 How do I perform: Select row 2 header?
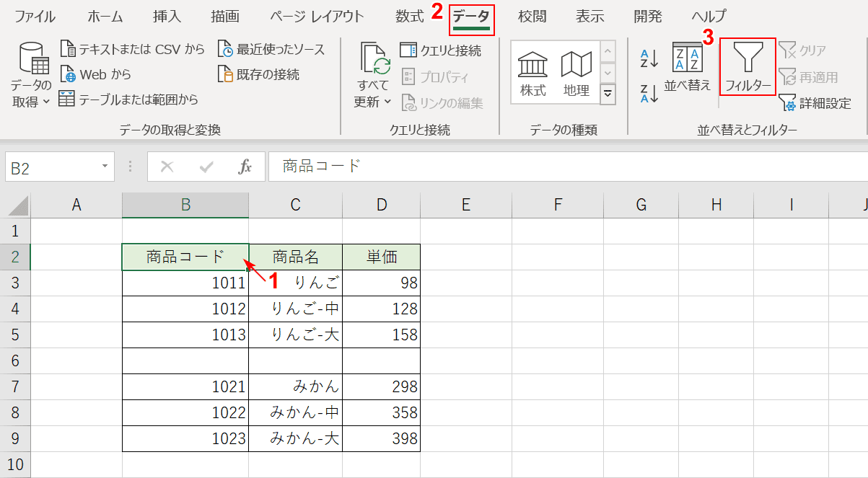(x=15, y=257)
